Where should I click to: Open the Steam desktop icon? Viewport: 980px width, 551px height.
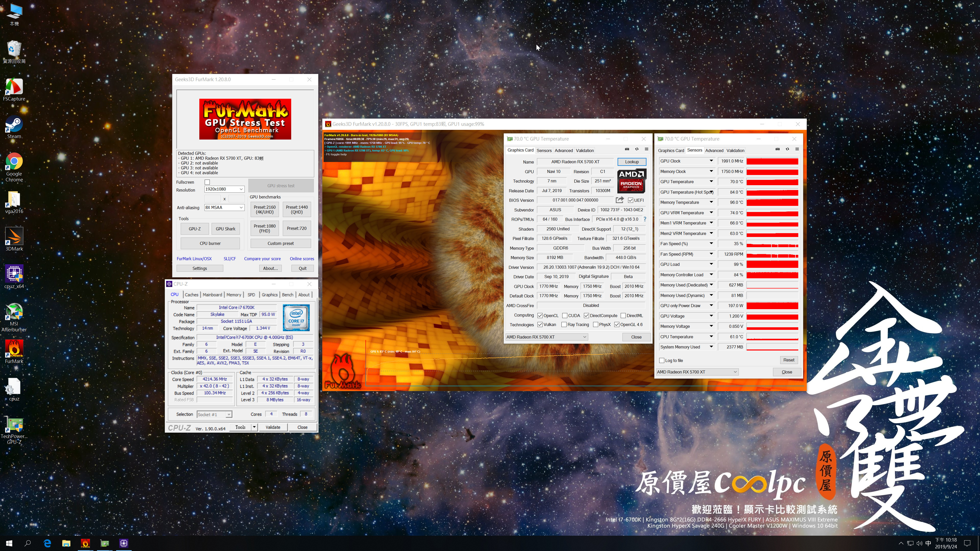(14, 127)
